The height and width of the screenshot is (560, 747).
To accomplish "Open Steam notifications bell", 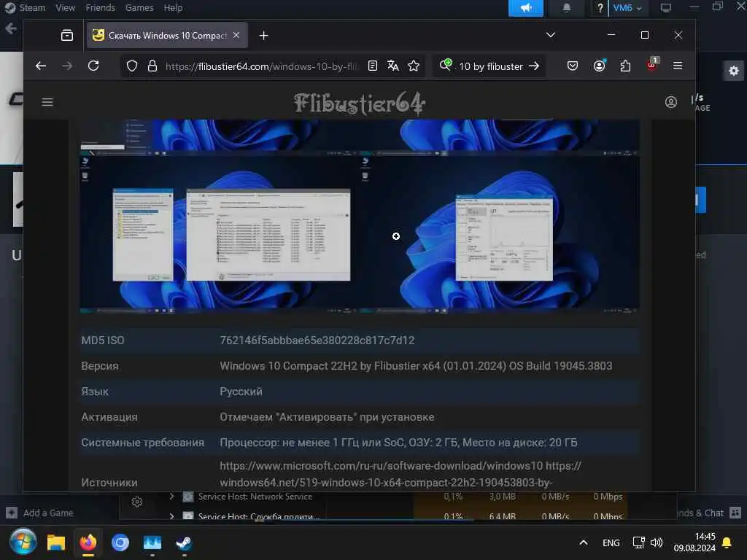I will tap(566, 7).
